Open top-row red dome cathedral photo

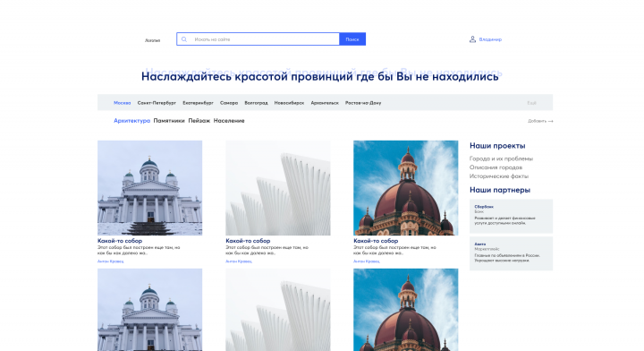[406, 188]
